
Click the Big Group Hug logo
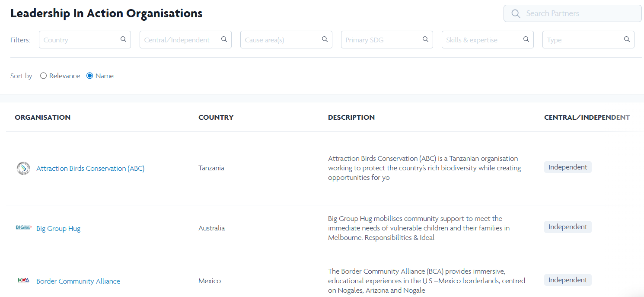click(23, 228)
